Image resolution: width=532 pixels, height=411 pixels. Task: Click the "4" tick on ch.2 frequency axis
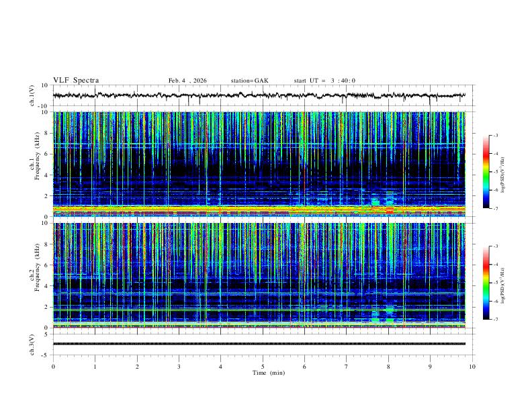pyautogui.click(x=46, y=286)
